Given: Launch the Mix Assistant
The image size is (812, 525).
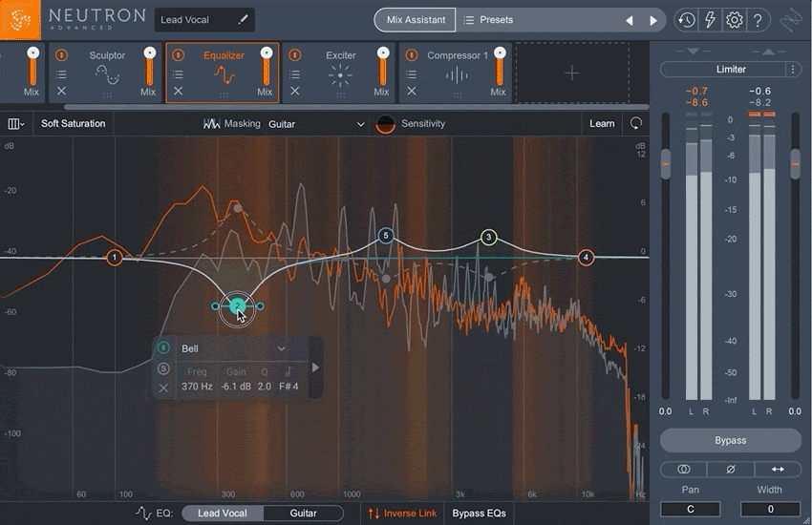Looking at the screenshot, I should pyautogui.click(x=415, y=19).
